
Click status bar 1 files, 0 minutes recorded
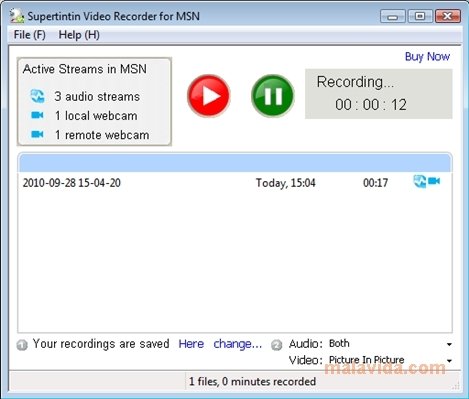(x=252, y=381)
